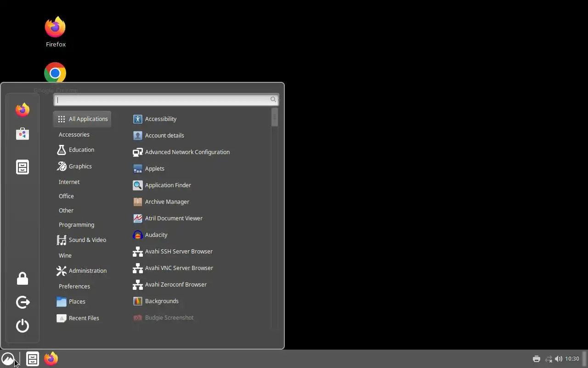The height and width of the screenshot is (368, 588).
Task: Open Account details icon
Action: [x=137, y=135]
